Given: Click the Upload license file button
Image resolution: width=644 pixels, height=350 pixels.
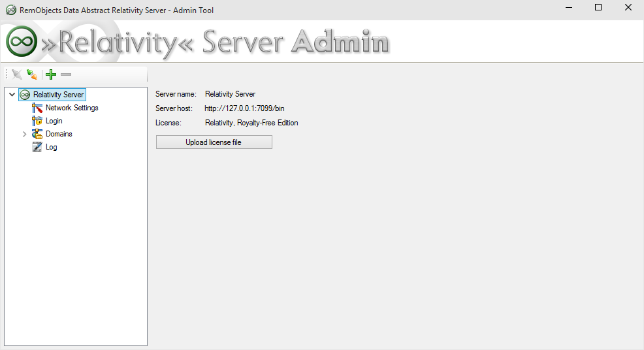Looking at the screenshot, I should click(214, 142).
